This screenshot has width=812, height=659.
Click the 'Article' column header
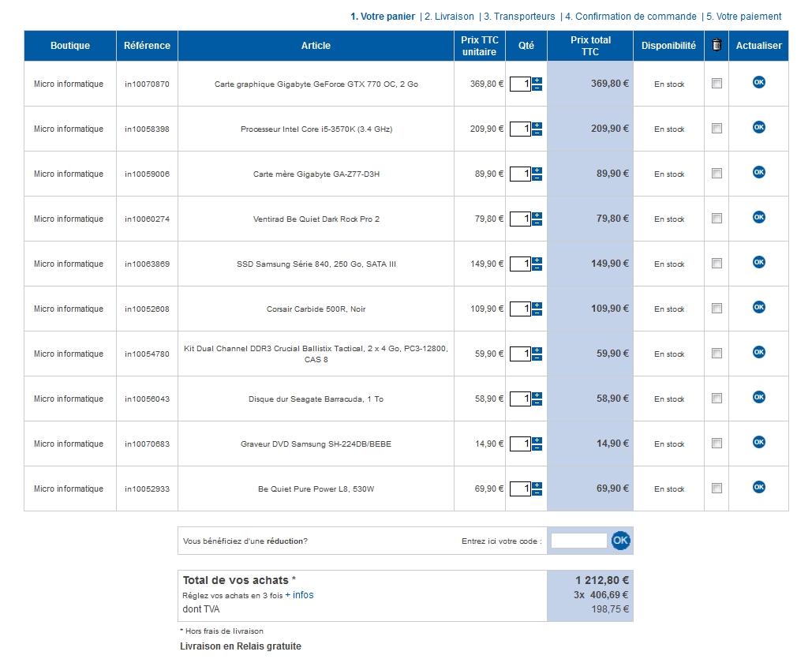click(x=316, y=46)
